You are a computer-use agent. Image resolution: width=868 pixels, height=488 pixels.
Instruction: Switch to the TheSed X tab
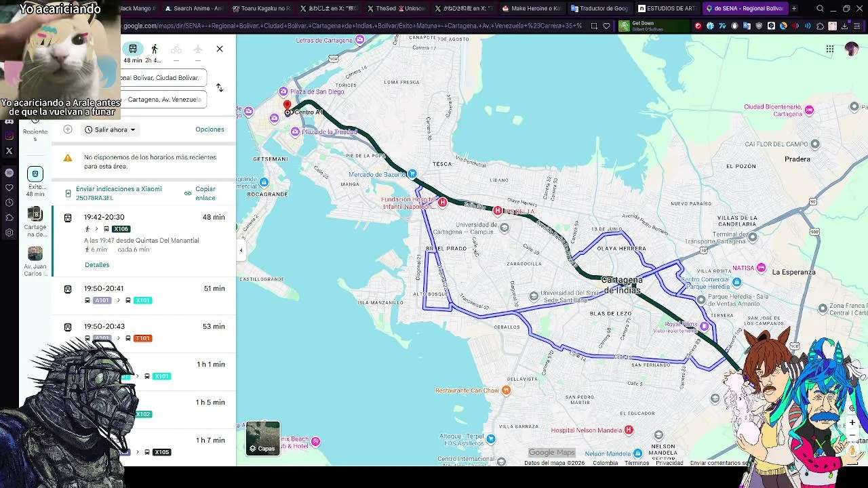pyautogui.click(x=395, y=8)
